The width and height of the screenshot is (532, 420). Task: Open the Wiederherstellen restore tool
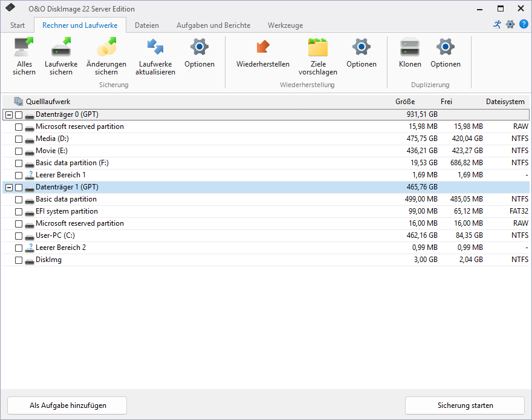coord(262,48)
